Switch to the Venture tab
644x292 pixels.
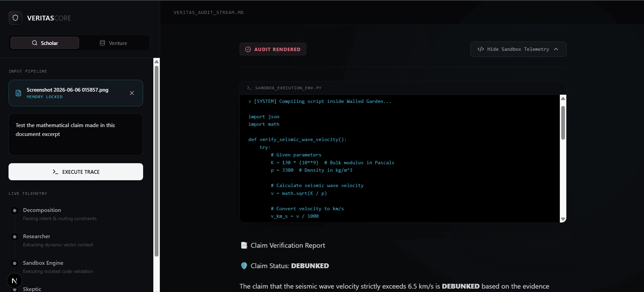[113, 43]
